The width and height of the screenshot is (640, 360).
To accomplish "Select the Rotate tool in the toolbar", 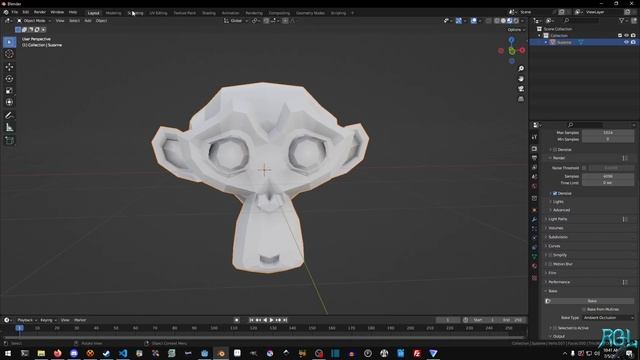I will [x=9, y=78].
